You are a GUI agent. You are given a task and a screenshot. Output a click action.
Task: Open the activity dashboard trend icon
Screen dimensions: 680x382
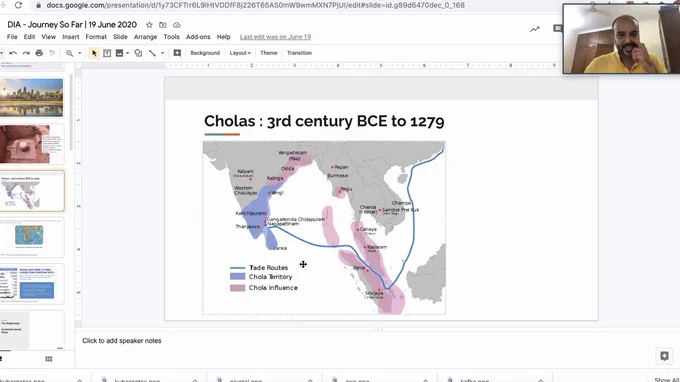pos(535,29)
